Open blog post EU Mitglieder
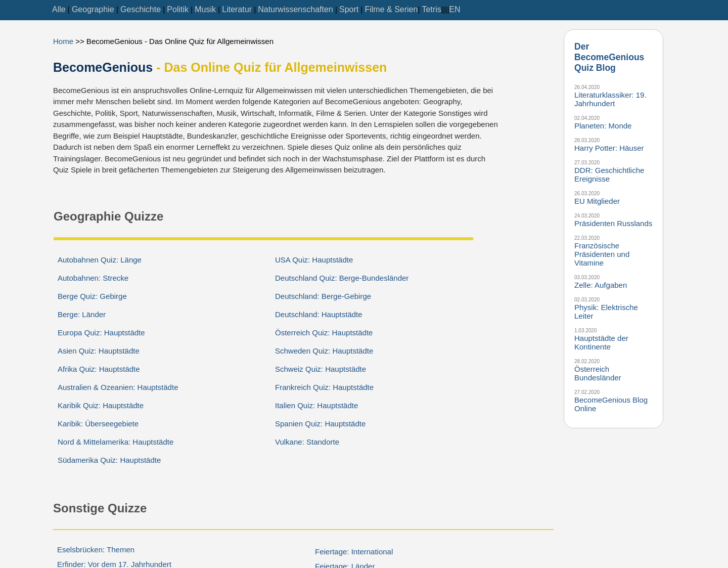The width and height of the screenshot is (728, 568). pos(597,201)
